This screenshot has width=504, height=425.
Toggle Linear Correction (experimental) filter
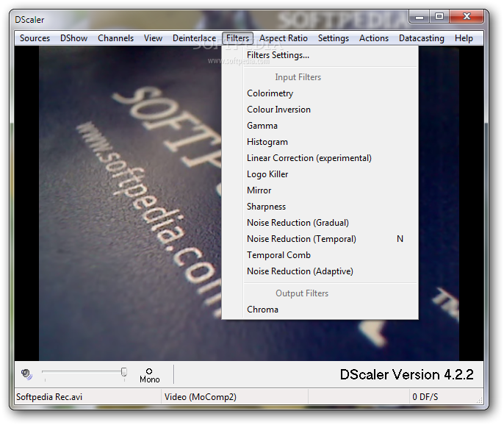coord(320,158)
